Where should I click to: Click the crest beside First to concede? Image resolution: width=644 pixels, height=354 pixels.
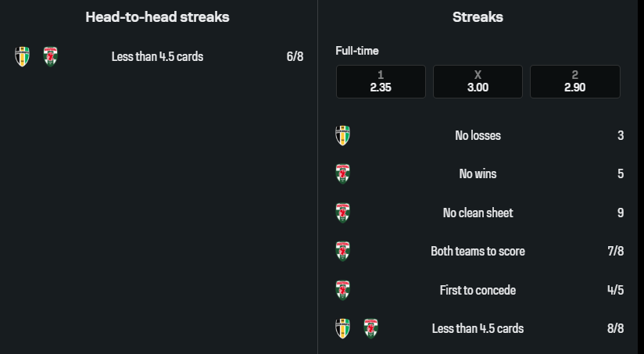click(342, 290)
